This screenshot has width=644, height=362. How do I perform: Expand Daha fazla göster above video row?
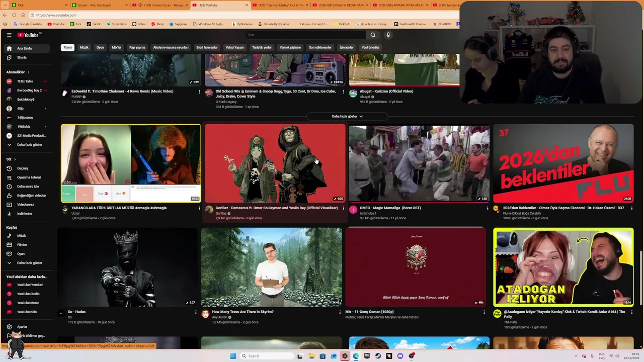(347, 116)
